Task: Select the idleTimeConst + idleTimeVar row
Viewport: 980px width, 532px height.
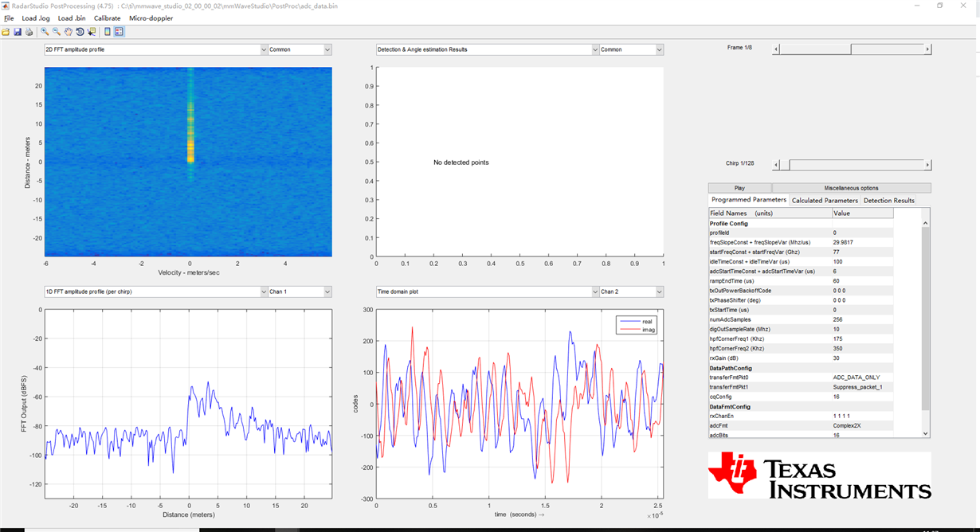Action: [801, 261]
